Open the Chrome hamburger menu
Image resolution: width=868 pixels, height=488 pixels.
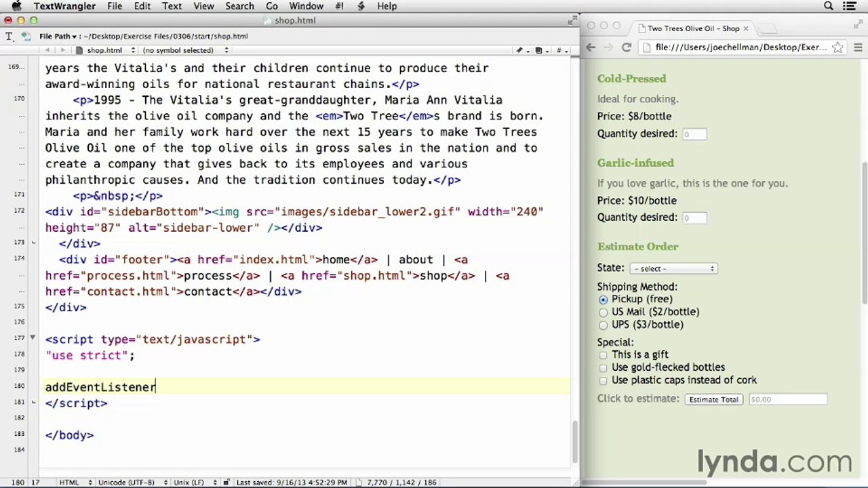(858, 47)
